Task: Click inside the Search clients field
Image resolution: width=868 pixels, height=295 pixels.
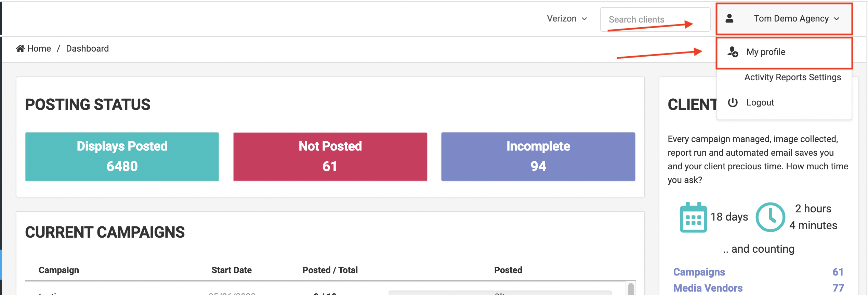Action: point(655,19)
